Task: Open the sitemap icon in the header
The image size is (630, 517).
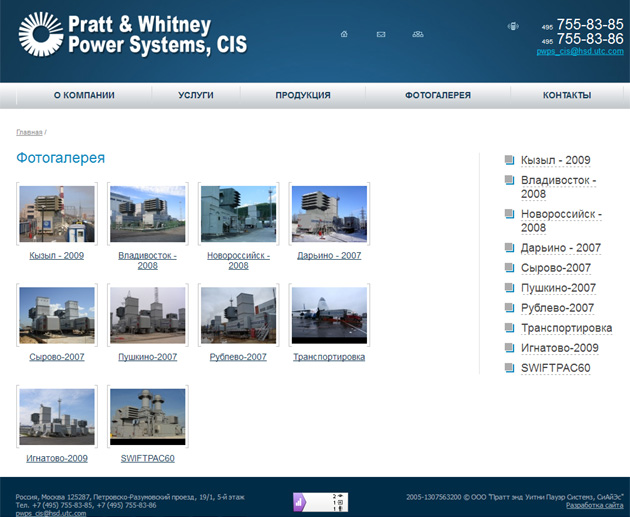Action: coord(417,34)
